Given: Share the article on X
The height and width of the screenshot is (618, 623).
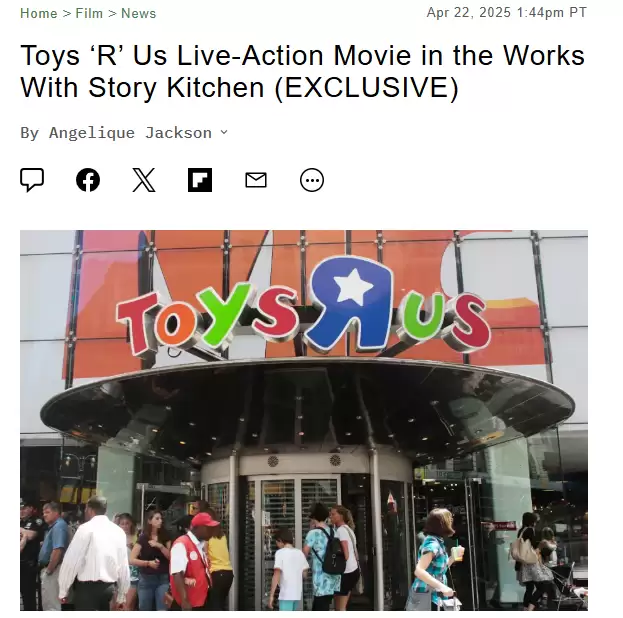Looking at the screenshot, I should 144,180.
